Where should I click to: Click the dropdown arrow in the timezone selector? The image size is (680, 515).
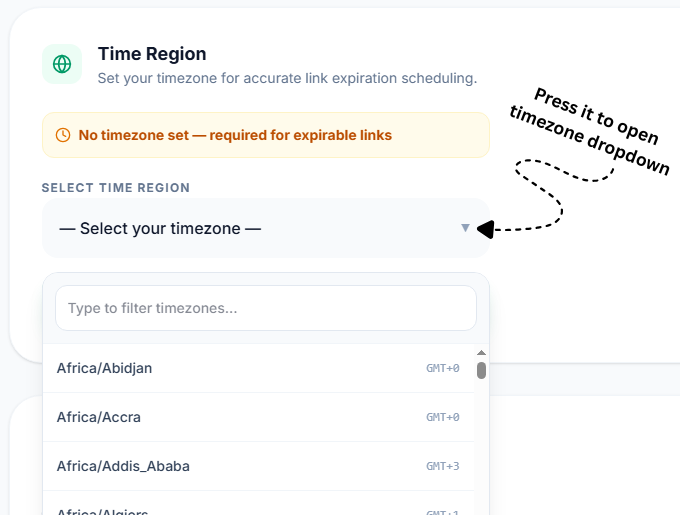(x=465, y=228)
